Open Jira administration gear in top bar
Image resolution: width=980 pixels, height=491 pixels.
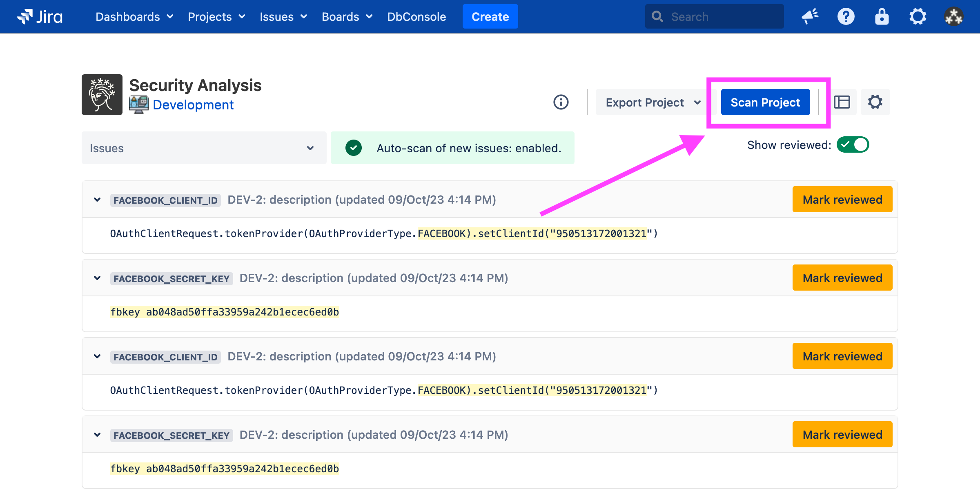(x=918, y=17)
